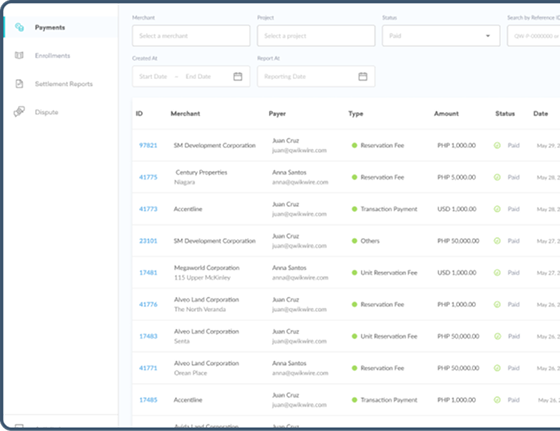Click the Amount column header
Image resolution: width=560 pixels, height=431 pixels.
point(446,114)
